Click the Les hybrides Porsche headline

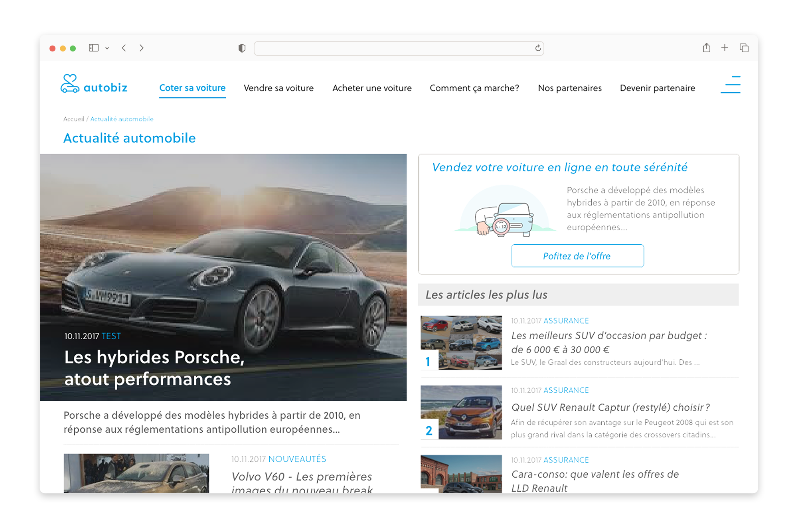coord(154,368)
